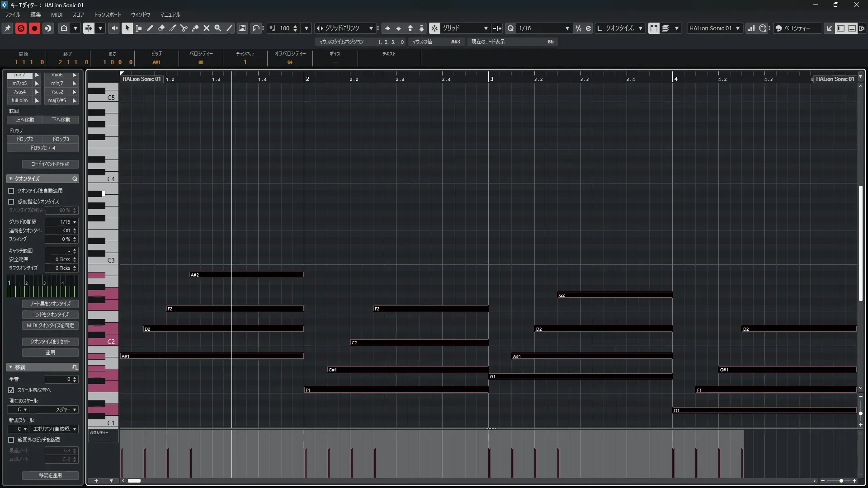
Task: Click the horizontal zoom slider handle
Action: (841, 481)
